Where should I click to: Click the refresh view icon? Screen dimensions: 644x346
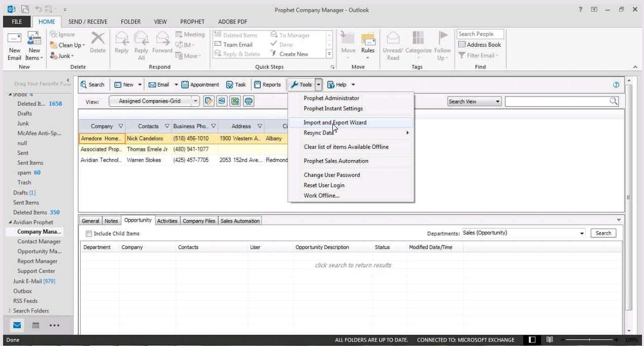coord(222,101)
